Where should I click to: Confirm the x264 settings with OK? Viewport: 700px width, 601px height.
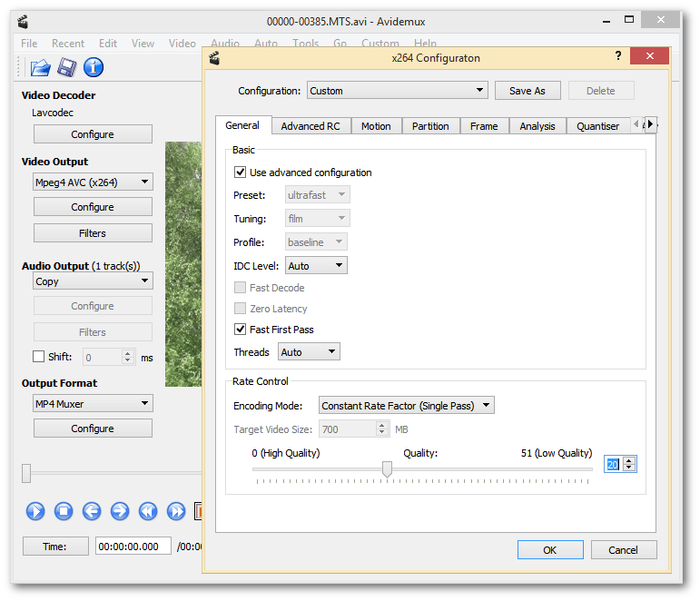[550, 550]
